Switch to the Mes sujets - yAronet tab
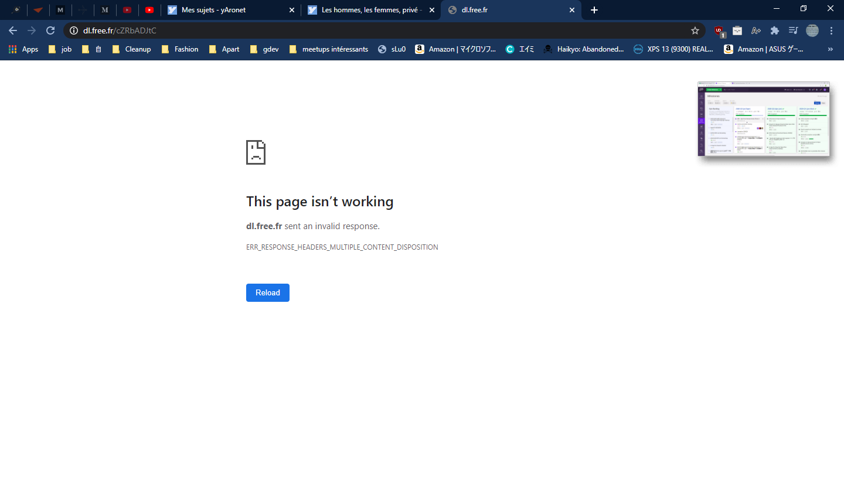The height and width of the screenshot is (504, 844). [214, 10]
